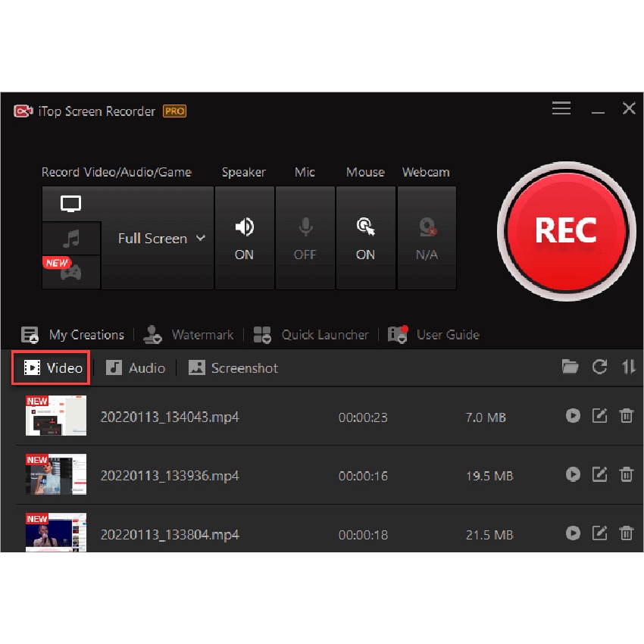Open the hamburger main menu
644x644 pixels.
[561, 109]
